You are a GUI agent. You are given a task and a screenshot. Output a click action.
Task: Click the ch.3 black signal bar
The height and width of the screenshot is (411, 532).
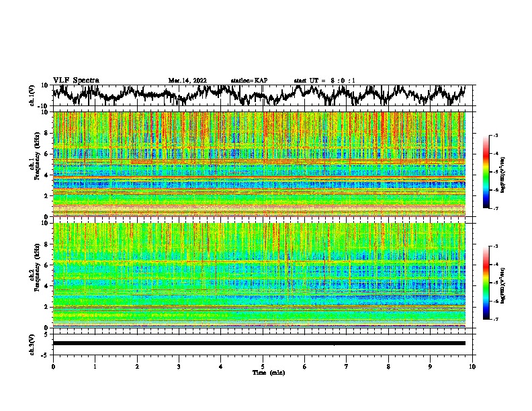click(259, 343)
